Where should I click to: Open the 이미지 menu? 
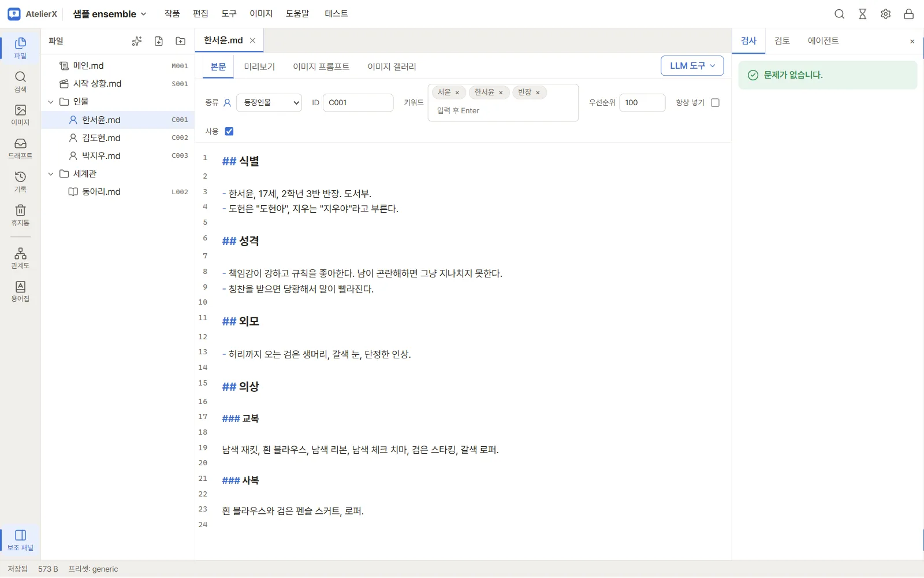[261, 14]
